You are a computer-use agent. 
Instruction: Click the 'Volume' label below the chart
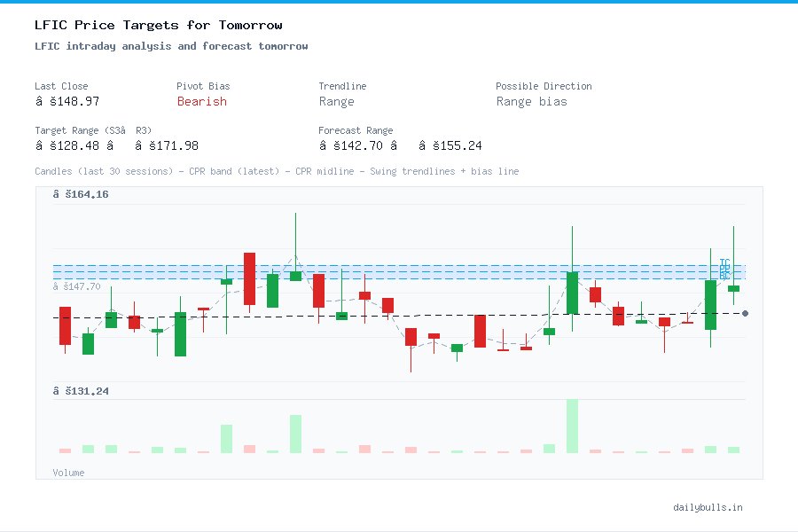point(68,473)
